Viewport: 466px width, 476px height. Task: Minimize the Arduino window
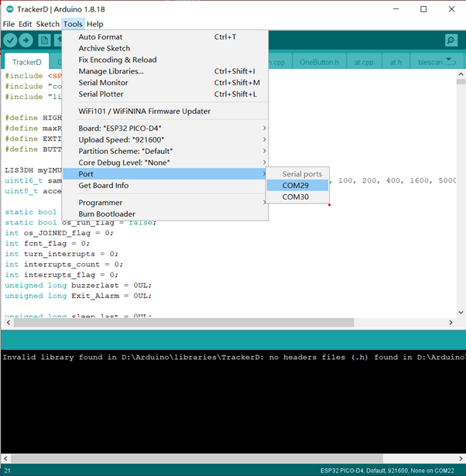click(x=396, y=9)
